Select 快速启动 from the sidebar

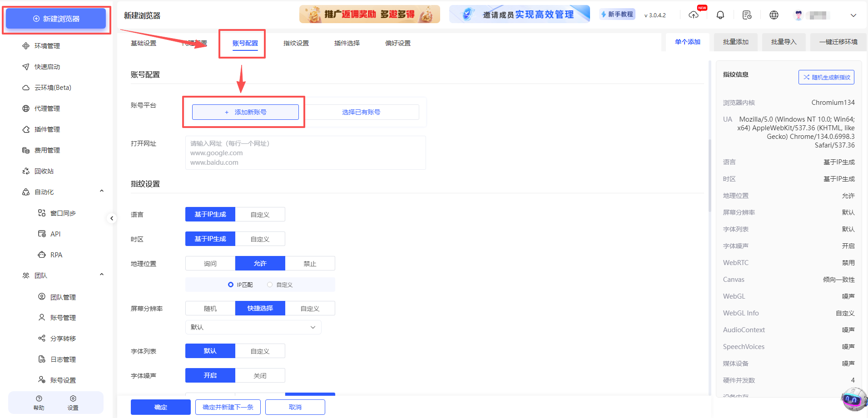(x=47, y=66)
